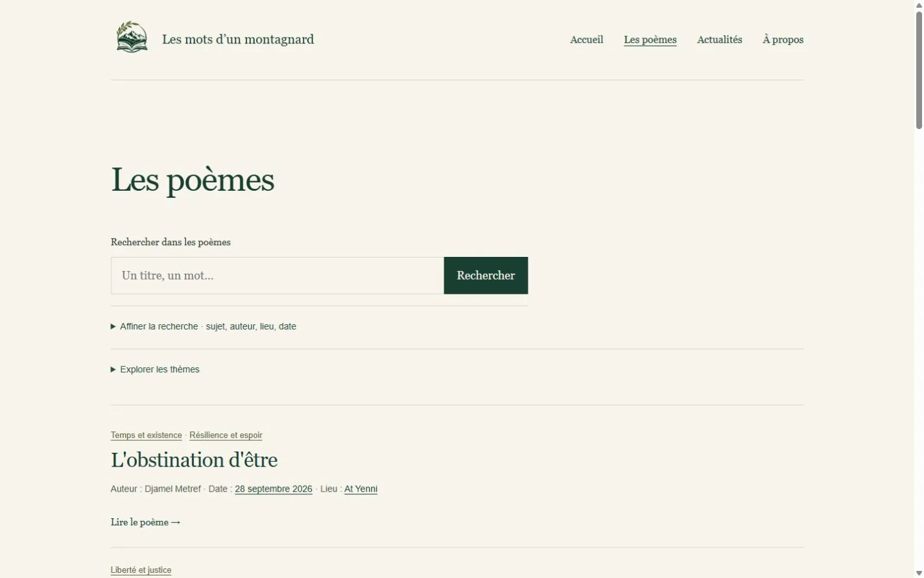Click the scrollbar down arrow

click(x=919, y=573)
